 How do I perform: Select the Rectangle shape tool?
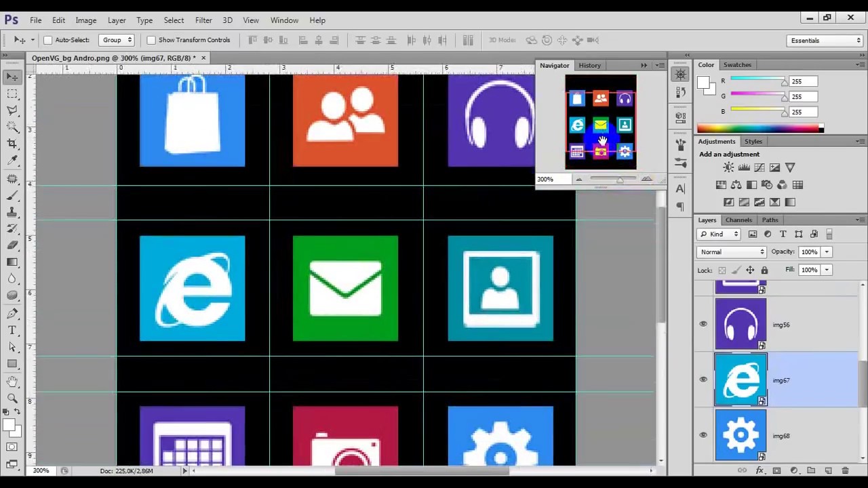click(12, 364)
